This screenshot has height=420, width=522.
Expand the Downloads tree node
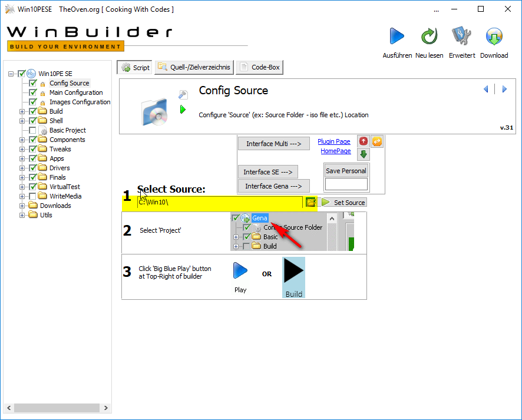[22, 206]
